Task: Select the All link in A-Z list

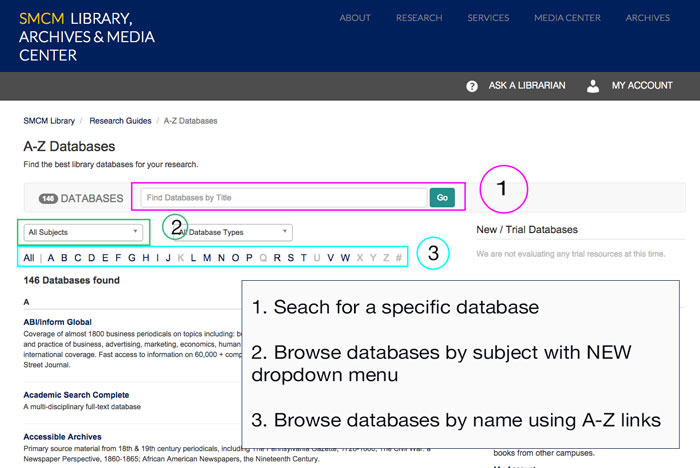Action: coord(29,257)
